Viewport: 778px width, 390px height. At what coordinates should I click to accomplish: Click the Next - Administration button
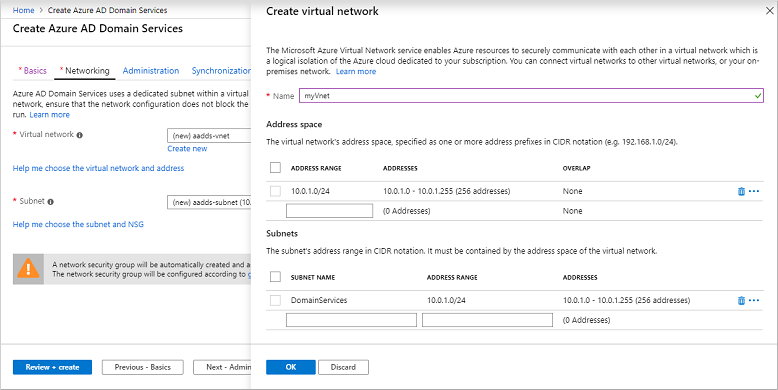222,367
